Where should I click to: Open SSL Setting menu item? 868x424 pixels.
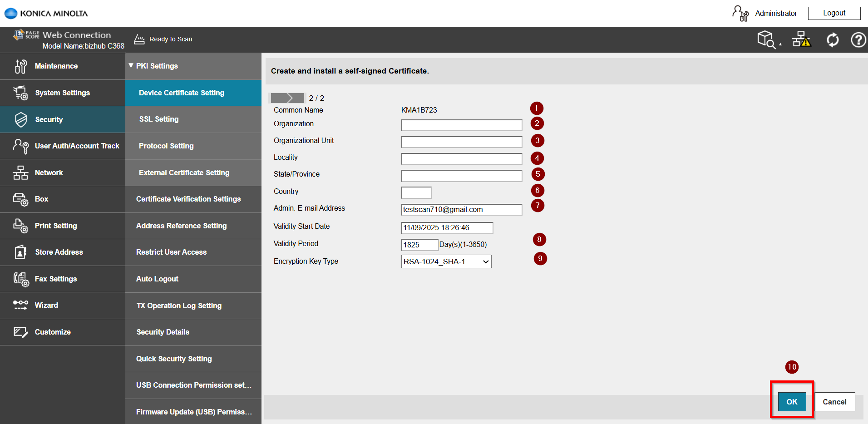159,119
